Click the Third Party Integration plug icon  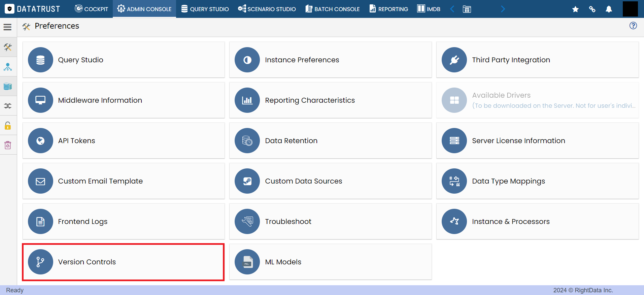(454, 60)
